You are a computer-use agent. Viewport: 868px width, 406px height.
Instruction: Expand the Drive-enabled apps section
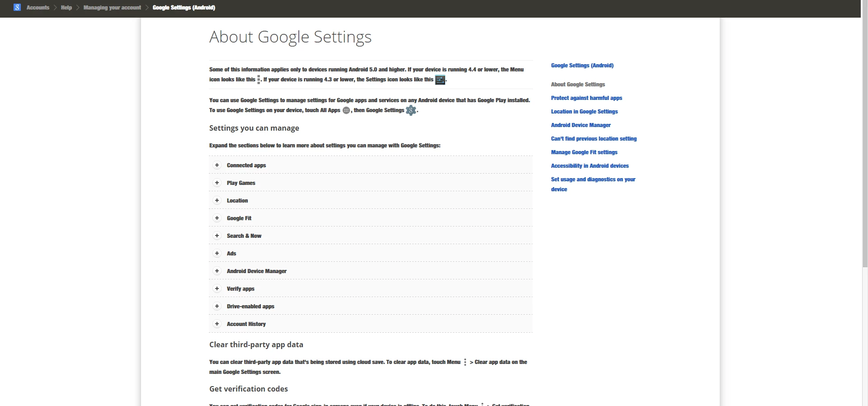click(x=371, y=306)
